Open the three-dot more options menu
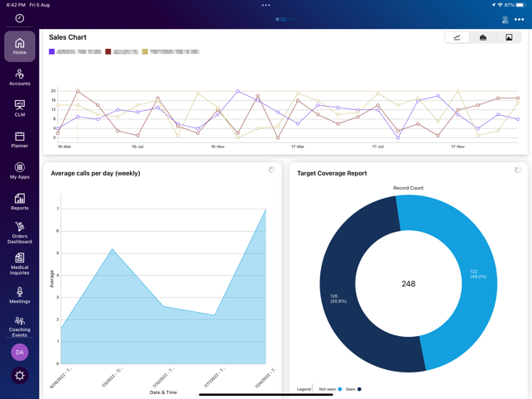 pyautogui.click(x=519, y=20)
